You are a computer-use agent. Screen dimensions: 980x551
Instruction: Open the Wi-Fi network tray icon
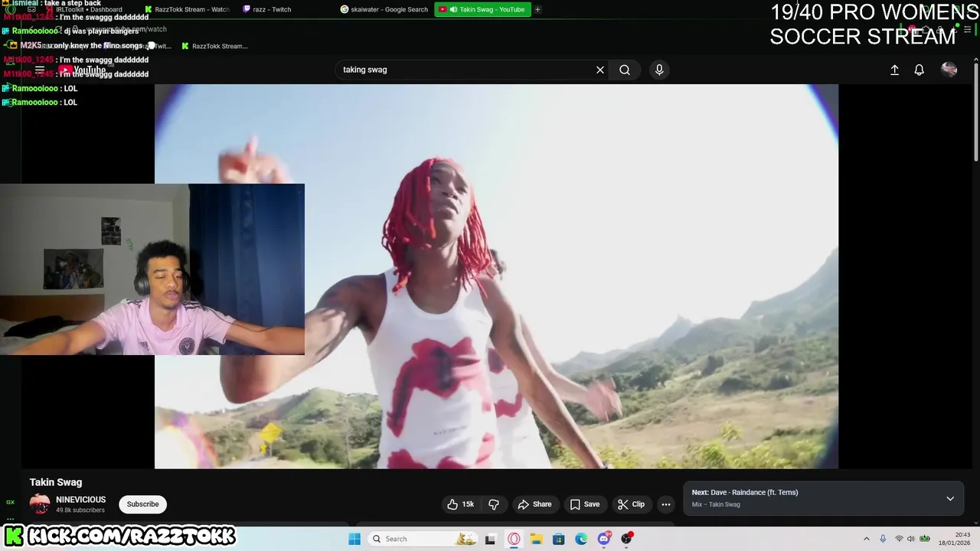pyautogui.click(x=899, y=539)
